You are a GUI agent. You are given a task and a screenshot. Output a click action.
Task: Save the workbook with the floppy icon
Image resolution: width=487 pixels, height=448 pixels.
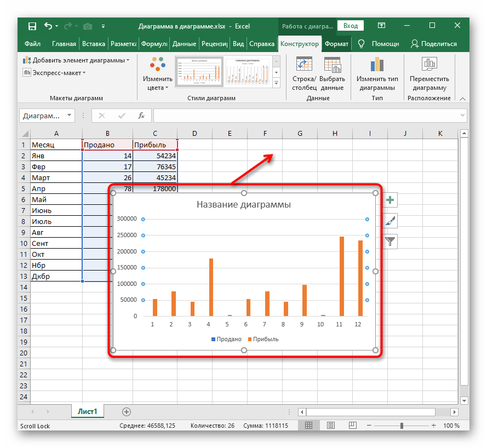tap(32, 26)
